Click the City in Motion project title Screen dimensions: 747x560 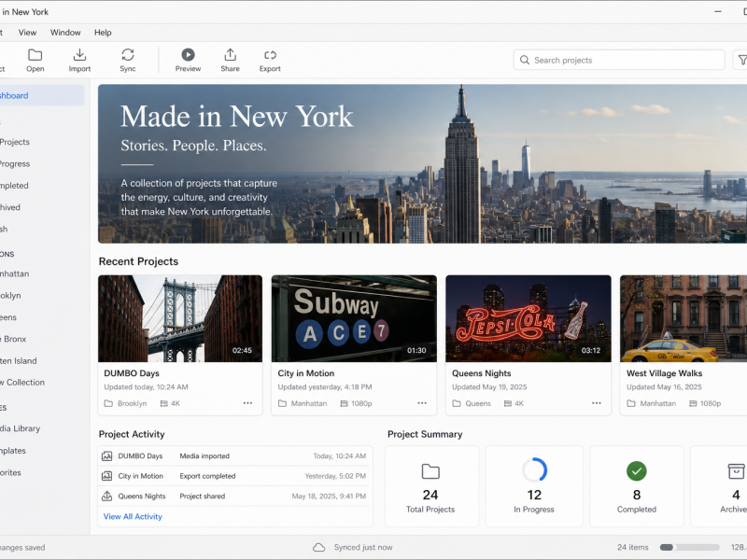click(306, 373)
